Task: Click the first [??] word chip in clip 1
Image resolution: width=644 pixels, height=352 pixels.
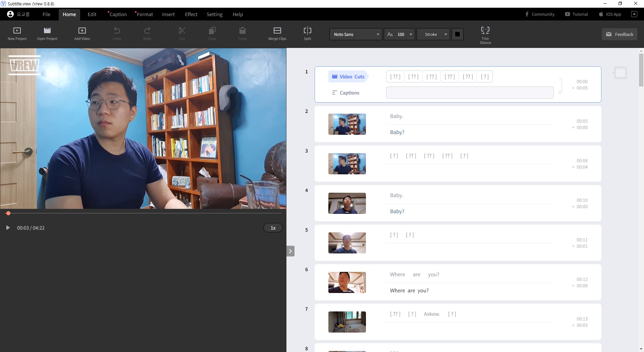Action: [395, 77]
